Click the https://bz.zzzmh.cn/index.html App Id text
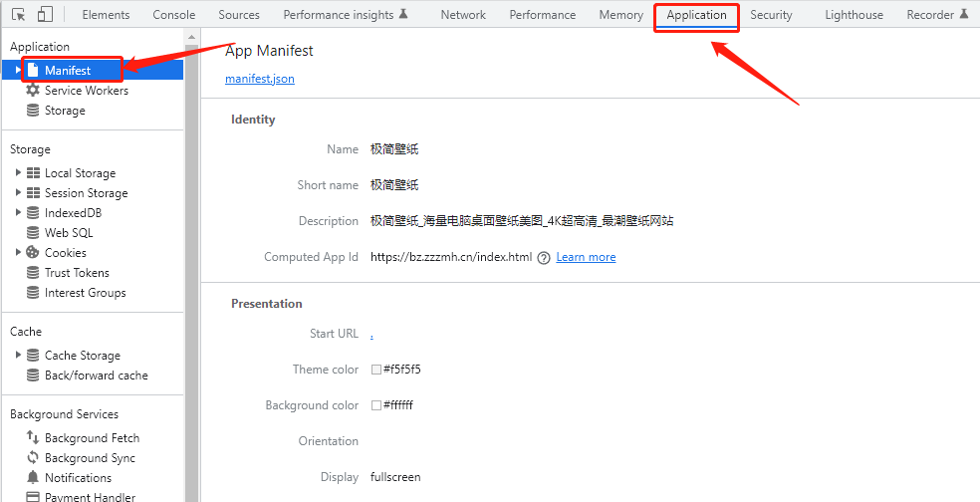980x502 pixels. pyautogui.click(x=451, y=257)
